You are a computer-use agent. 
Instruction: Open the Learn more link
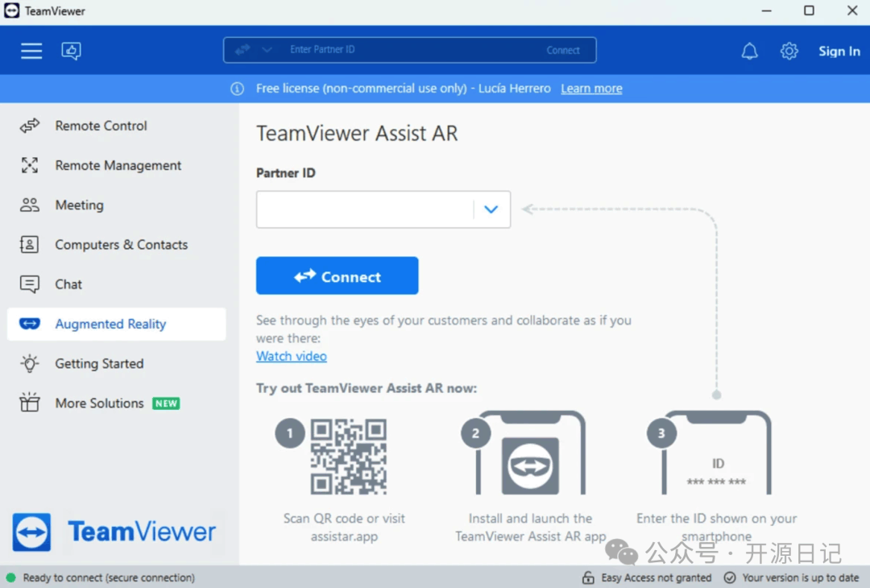pyautogui.click(x=591, y=89)
